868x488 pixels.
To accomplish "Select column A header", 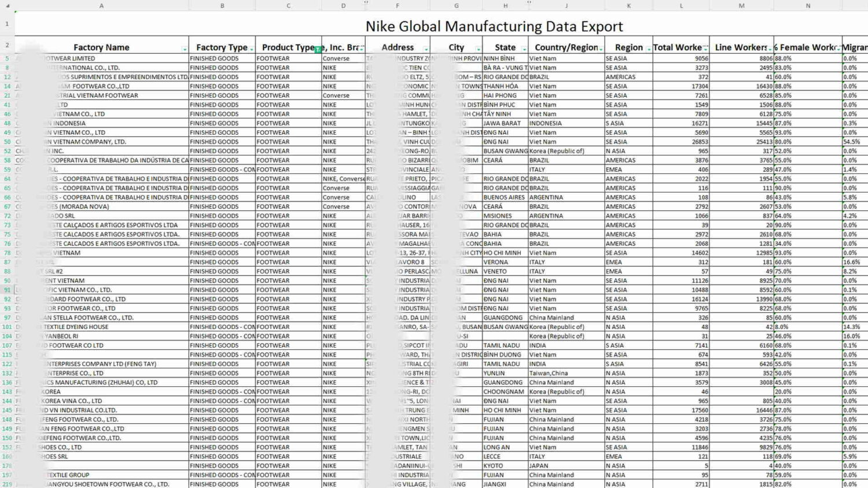I will point(102,6).
